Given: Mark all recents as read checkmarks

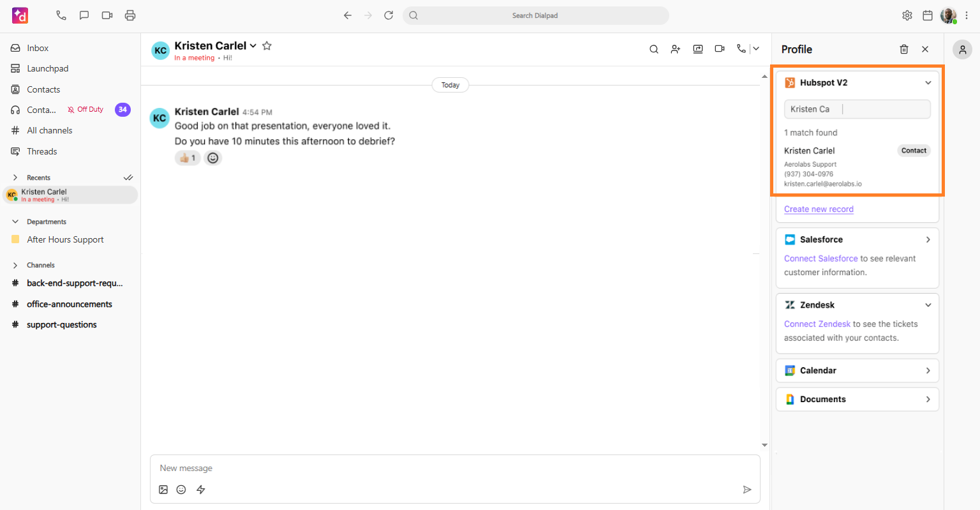Looking at the screenshot, I should 128,177.
